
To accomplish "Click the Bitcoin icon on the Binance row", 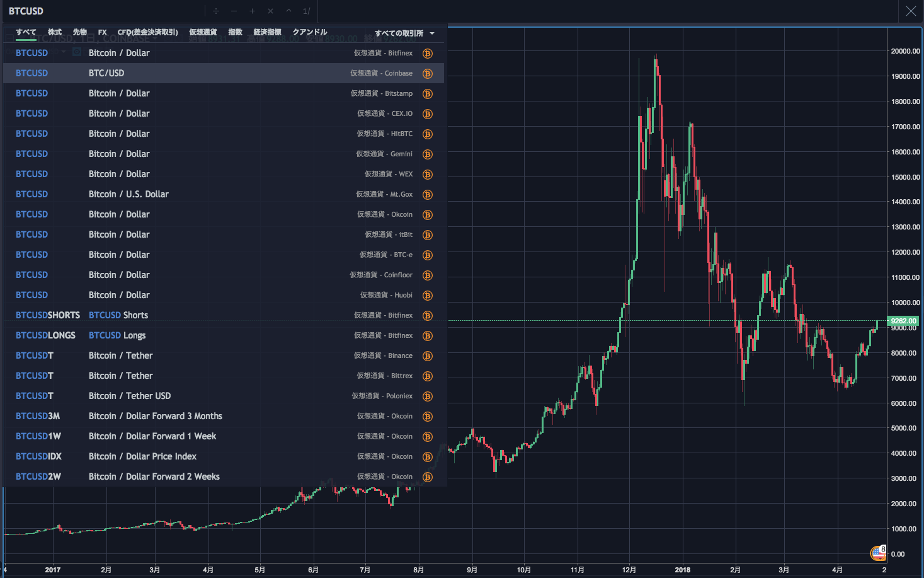I will [428, 356].
